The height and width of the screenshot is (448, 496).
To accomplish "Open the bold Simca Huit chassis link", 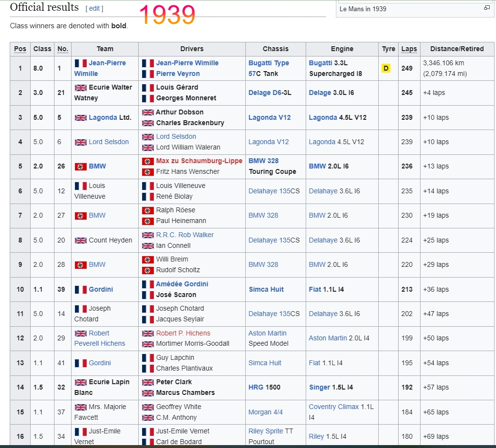I will (266, 289).
